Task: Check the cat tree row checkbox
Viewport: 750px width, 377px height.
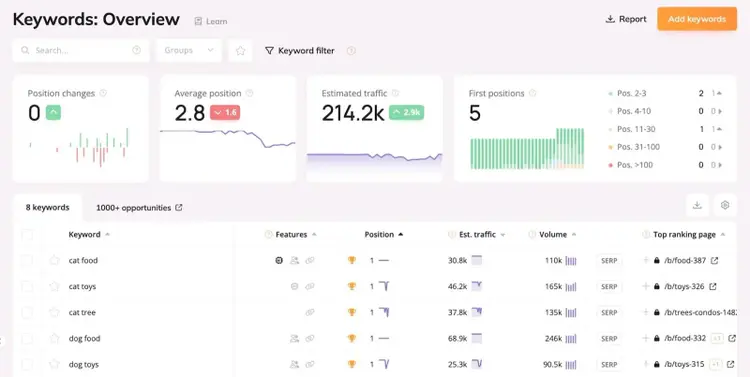Action: [x=27, y=312]
